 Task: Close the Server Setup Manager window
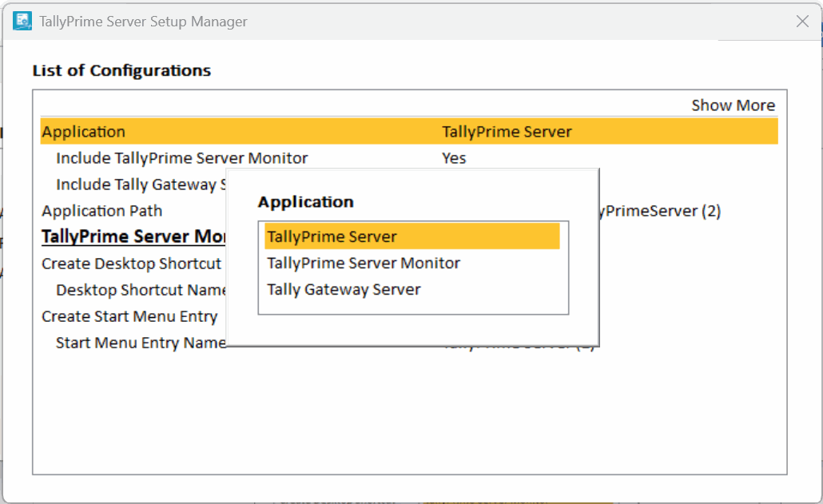point(802,22)
